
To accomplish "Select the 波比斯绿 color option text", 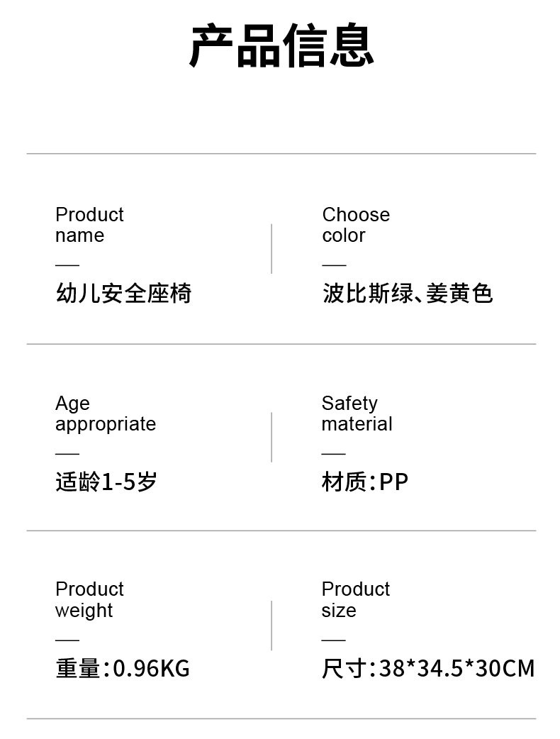I will tap(368, 294).
